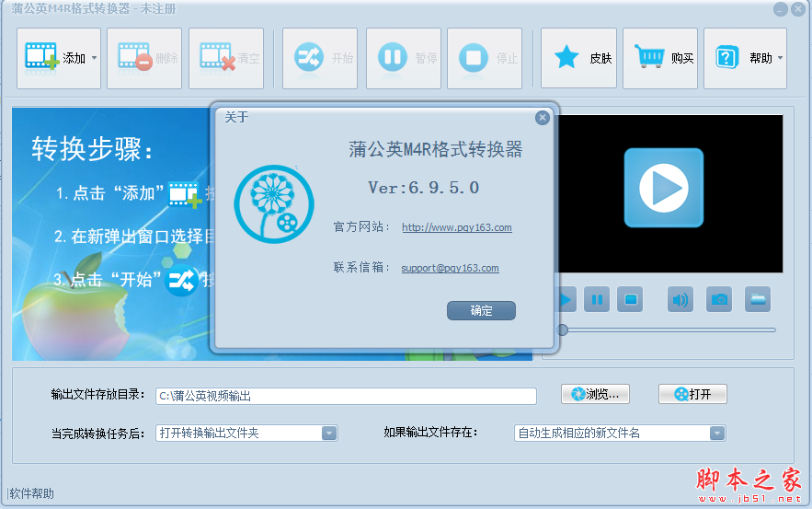This screenshot has width=812, height=509.
Task: Click the Ver:6.9.5.0 version text
Action: coord(423,187)
